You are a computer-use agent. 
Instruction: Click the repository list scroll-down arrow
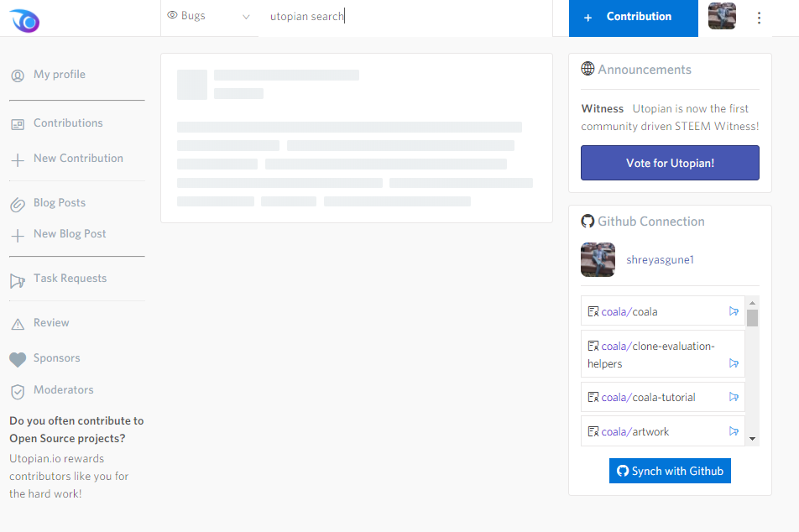(x=752, y=439)
